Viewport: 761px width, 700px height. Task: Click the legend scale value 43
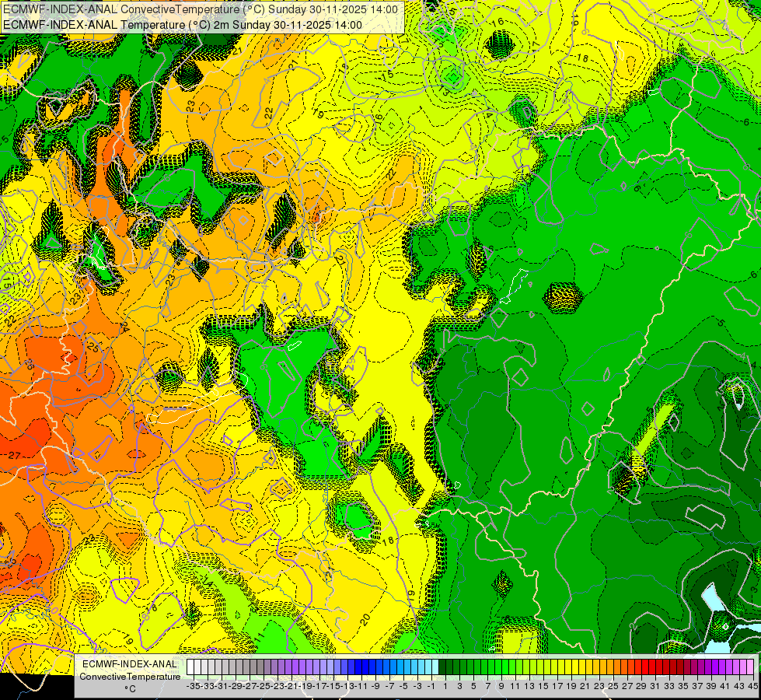[x=739, y=686]
